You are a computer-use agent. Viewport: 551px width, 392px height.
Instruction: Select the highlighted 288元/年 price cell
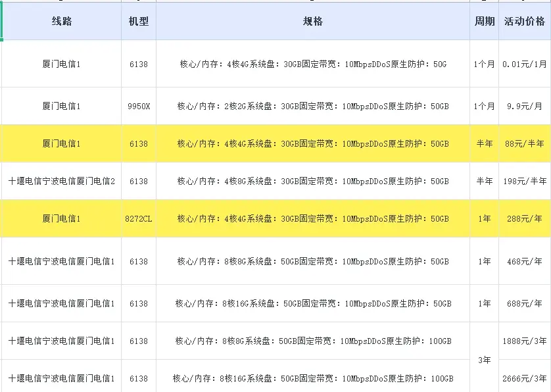525,218
